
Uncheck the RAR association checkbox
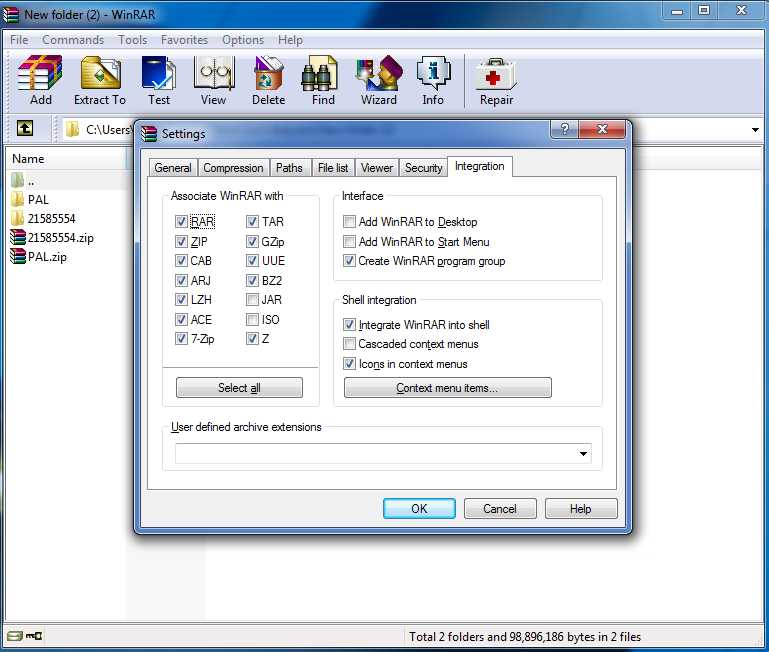tap(181, 221)
